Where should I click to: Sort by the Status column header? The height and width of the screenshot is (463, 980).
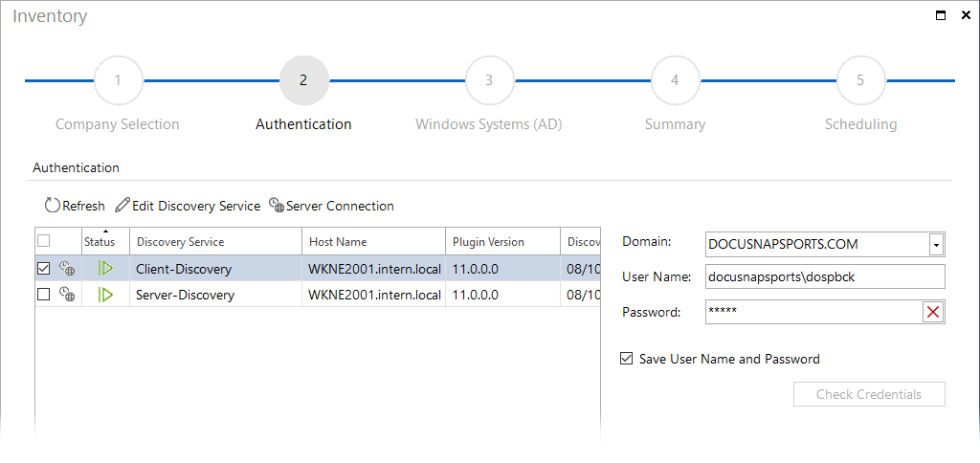105,241
